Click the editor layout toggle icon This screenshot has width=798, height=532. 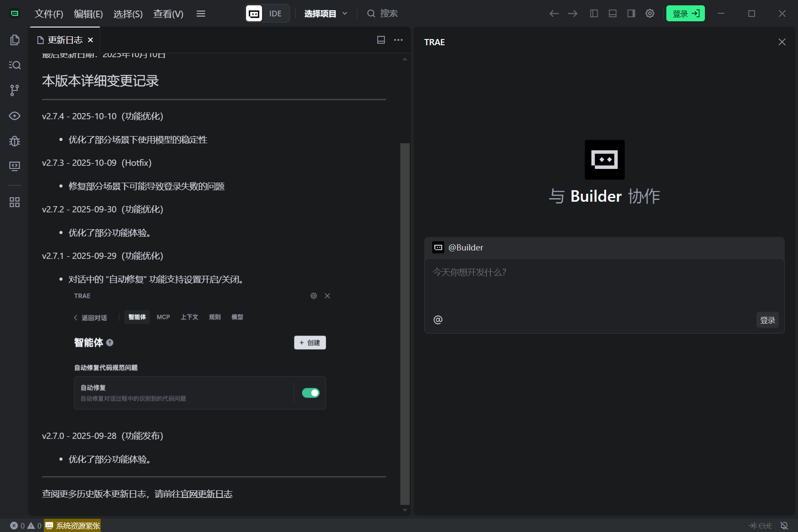(x=381, y=40)
